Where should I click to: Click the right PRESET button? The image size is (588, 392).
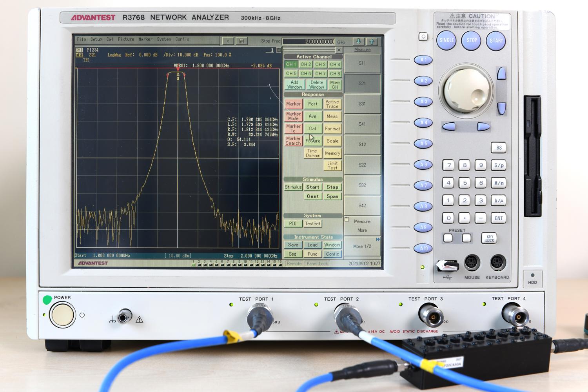466,238
